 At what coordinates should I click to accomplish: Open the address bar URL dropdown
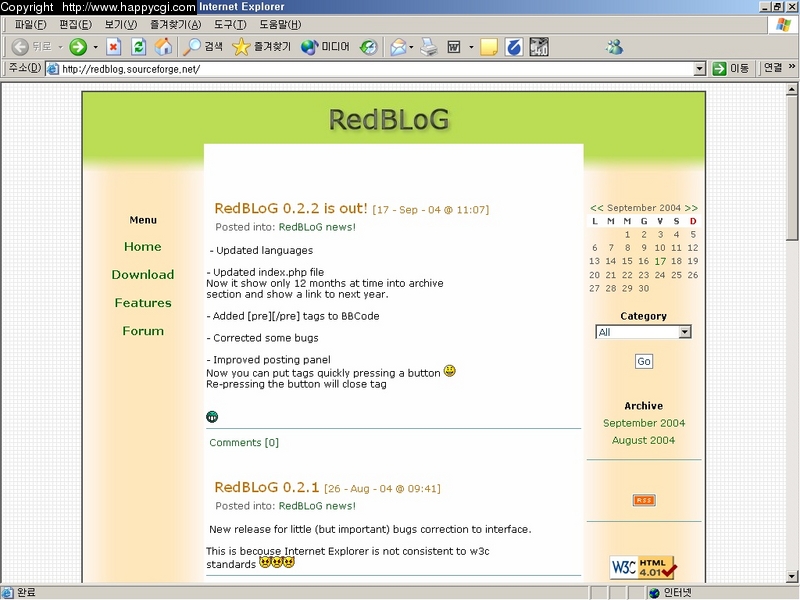pos(700,69)
